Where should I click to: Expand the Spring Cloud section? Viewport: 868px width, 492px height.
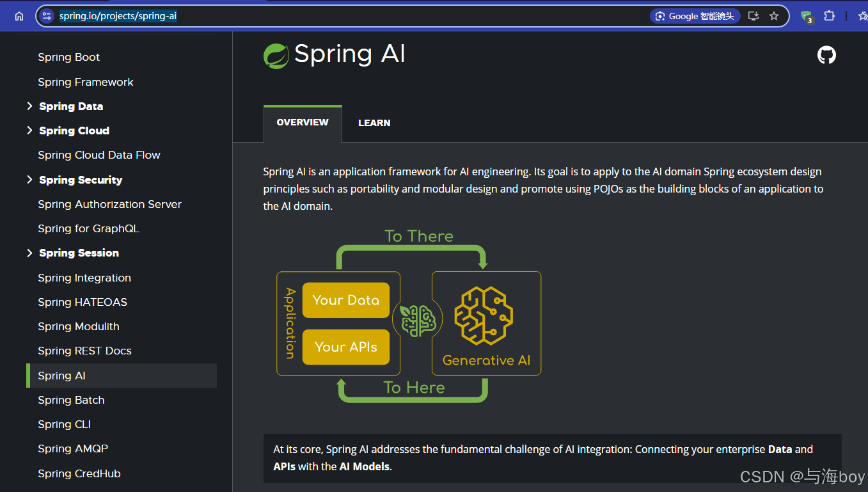point(29,131)
